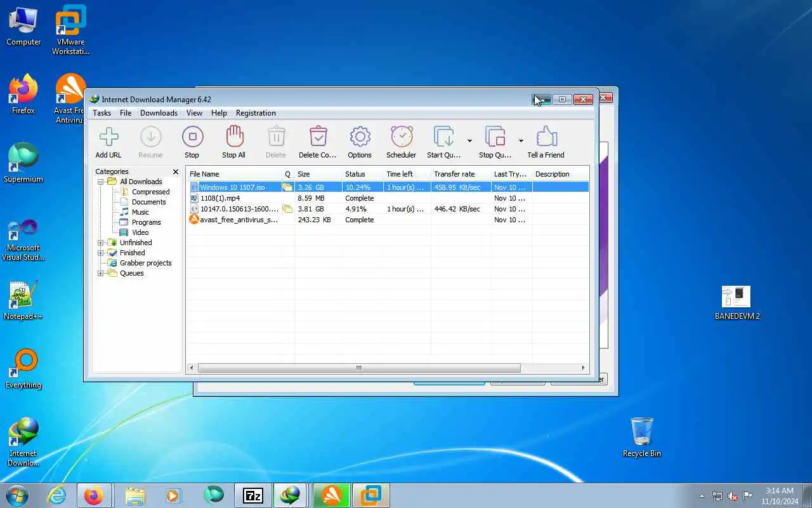Open the Help menu
The height and width of the screenshot is (508, 812).
[x=219, y=113]
